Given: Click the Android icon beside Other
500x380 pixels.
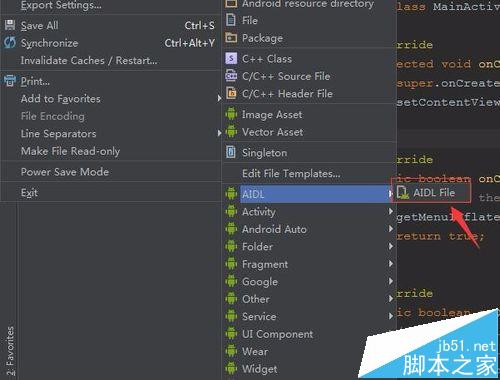Looking at the screenshot, I should click(x=231, y=299).
